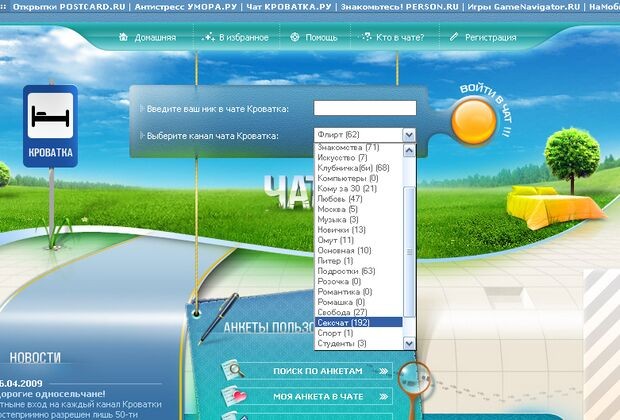Click the pencil icon beside Регистрация

pos(454,37)
